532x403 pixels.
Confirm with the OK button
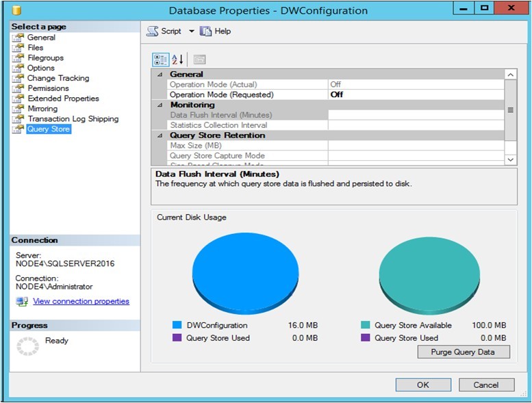point(423,385)
